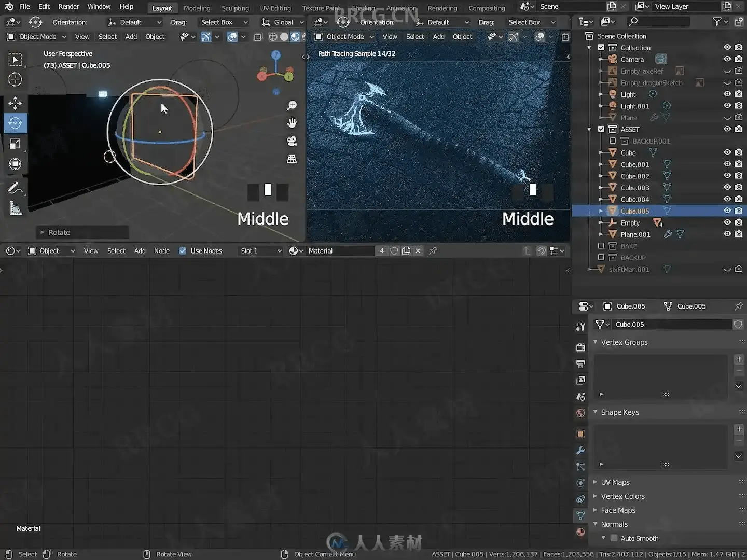Toggle the Use Nodes checkbox
The image size is (747, 560).
183,251
